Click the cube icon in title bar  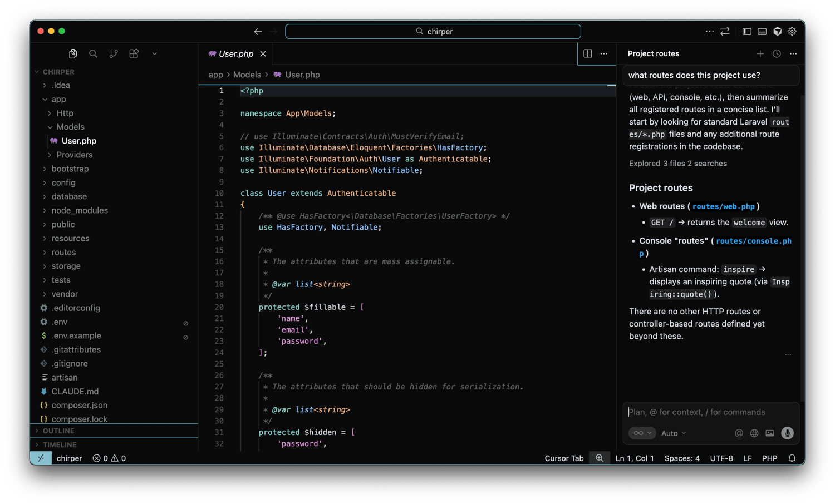(778, 31)
